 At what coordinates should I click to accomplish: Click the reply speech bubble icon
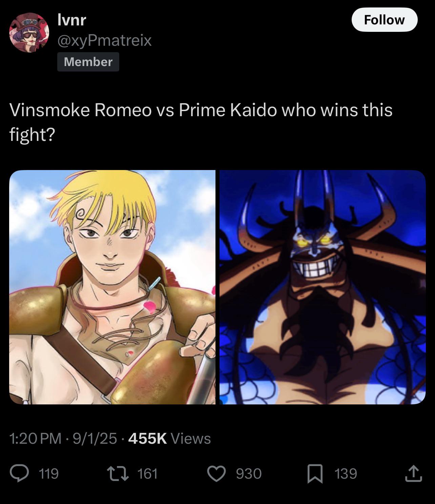(x=19, y=473)
